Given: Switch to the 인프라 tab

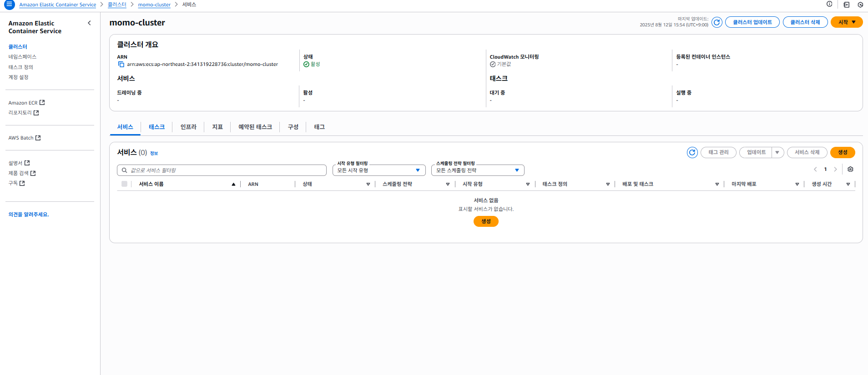Looking at the screenshot, I should (x=188, y=127).
